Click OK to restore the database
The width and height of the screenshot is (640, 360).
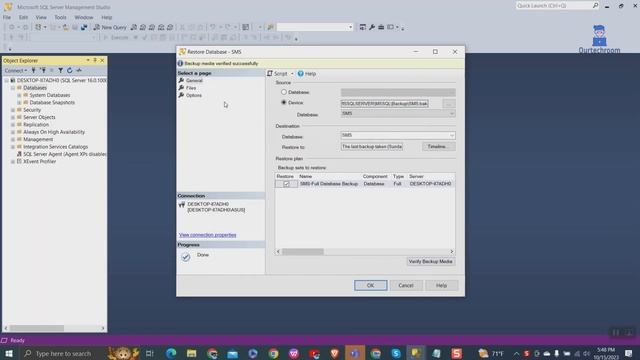coord(370,285)
